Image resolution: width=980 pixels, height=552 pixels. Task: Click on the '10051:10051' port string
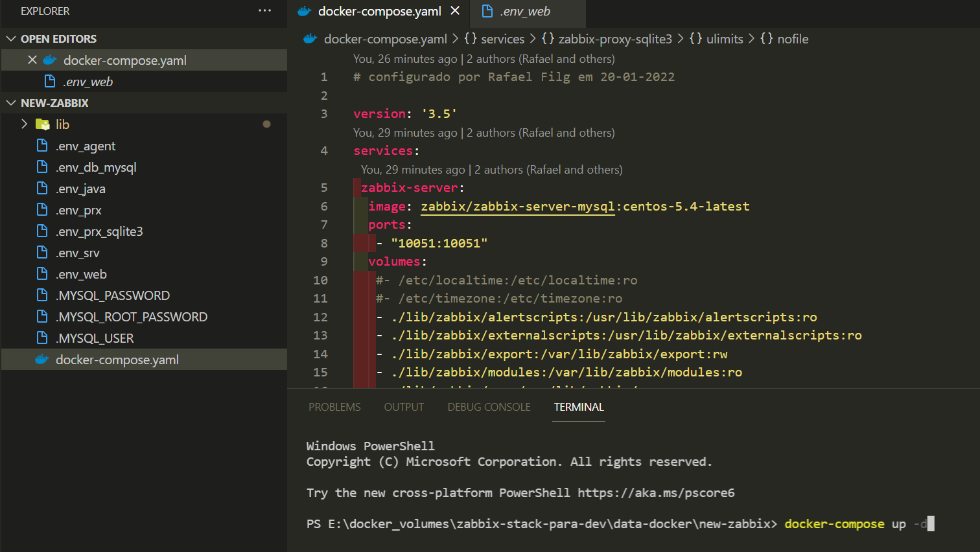439,243
